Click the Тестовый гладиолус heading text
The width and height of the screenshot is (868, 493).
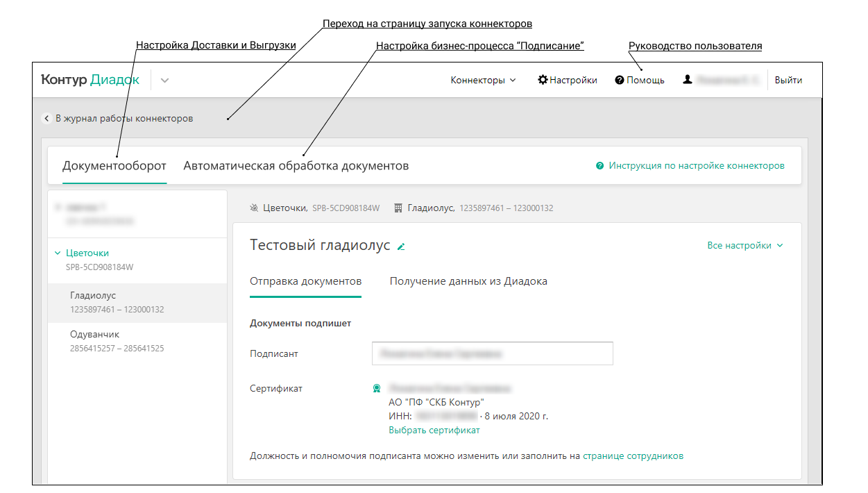pyautogui.click(x=320, y=245)
